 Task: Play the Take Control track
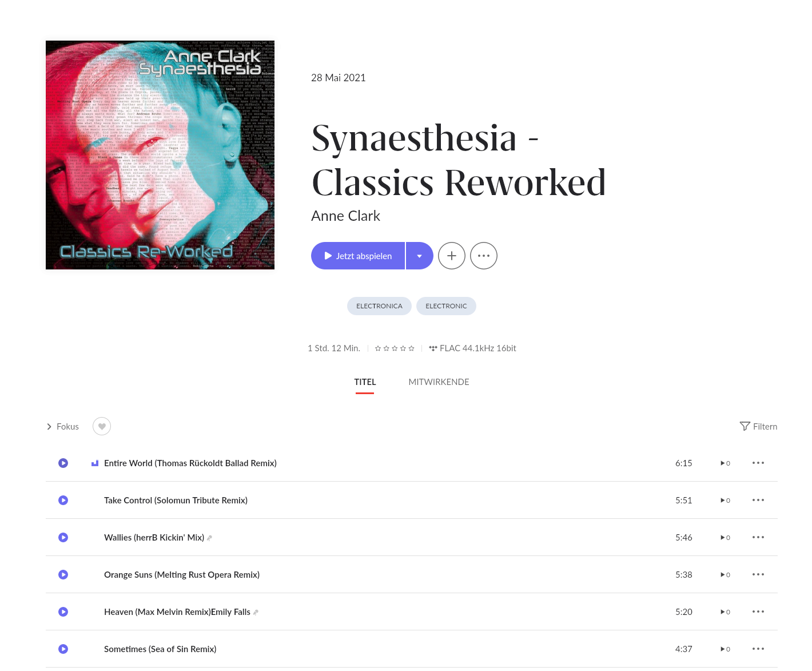click(63, 500)
